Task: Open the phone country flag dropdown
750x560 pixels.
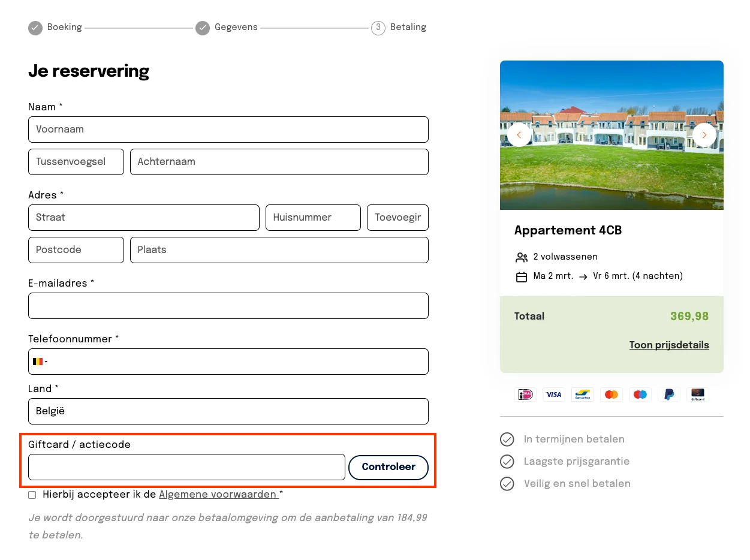Action: tap(40, 361)
